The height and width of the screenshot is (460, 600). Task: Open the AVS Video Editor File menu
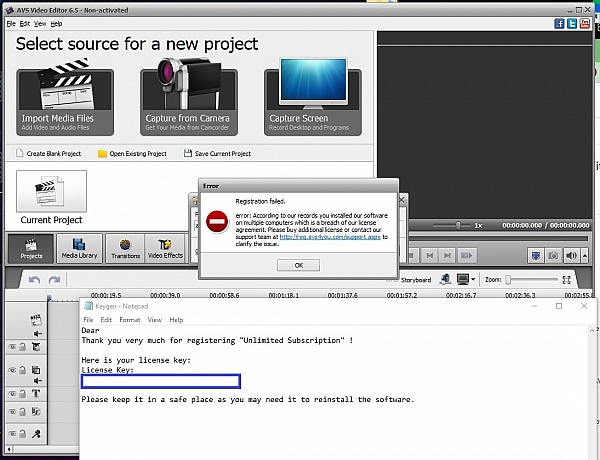[x=11, y=24]
